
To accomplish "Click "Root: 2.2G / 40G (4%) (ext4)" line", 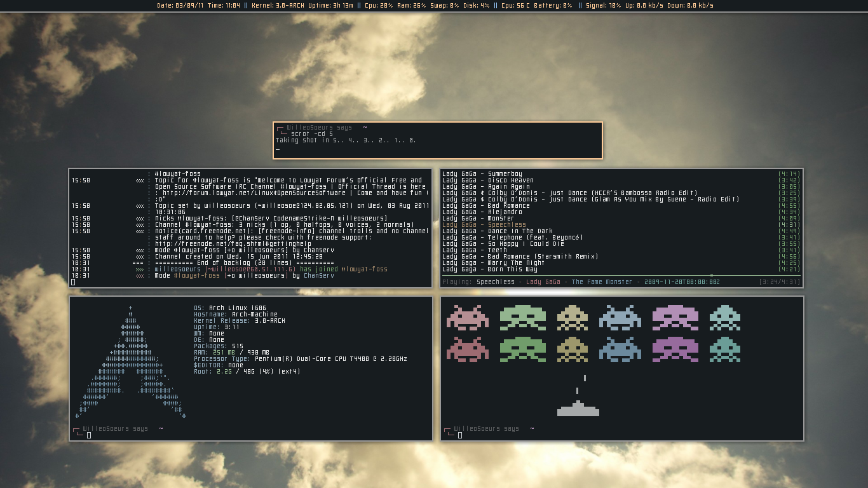I will pyautogui.click(x=247, y=372).
